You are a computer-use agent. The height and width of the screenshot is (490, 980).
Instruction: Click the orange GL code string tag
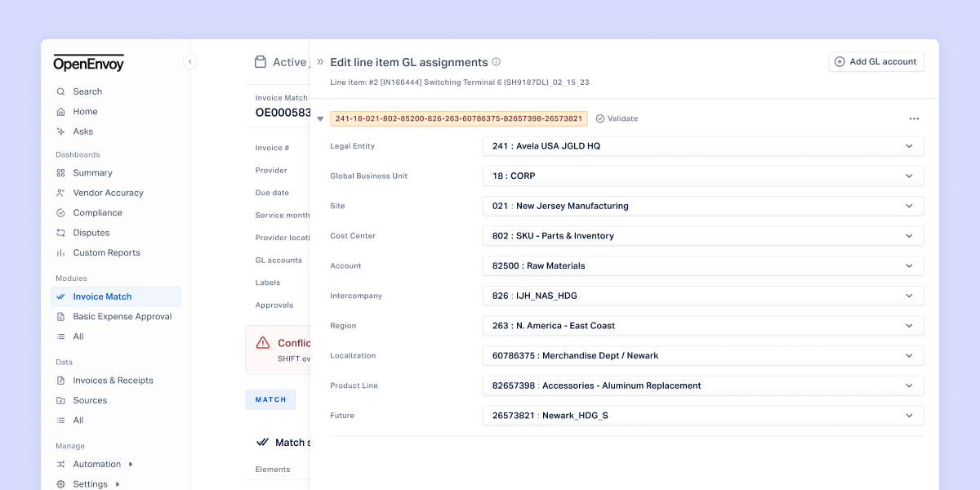click(x=459, y=118)
